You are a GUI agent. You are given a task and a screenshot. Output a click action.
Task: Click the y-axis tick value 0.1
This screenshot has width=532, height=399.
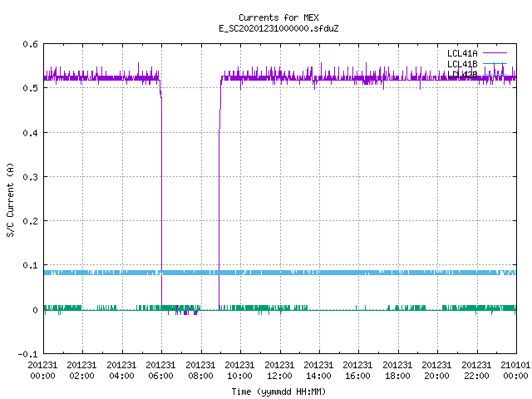(30, 265)
